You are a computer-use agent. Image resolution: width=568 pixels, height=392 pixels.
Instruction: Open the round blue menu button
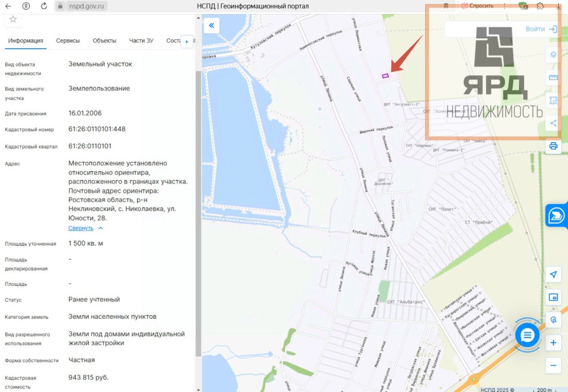[527, 335]
